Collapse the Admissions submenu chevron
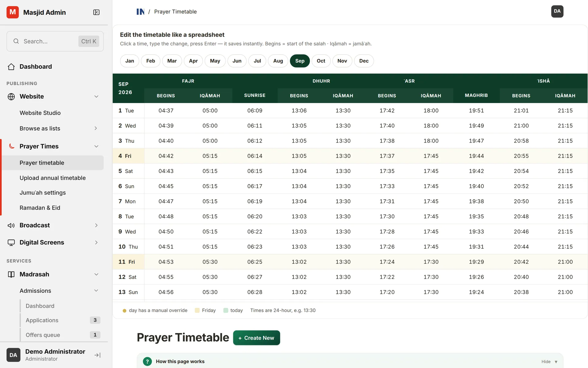 tap(96, 290)
